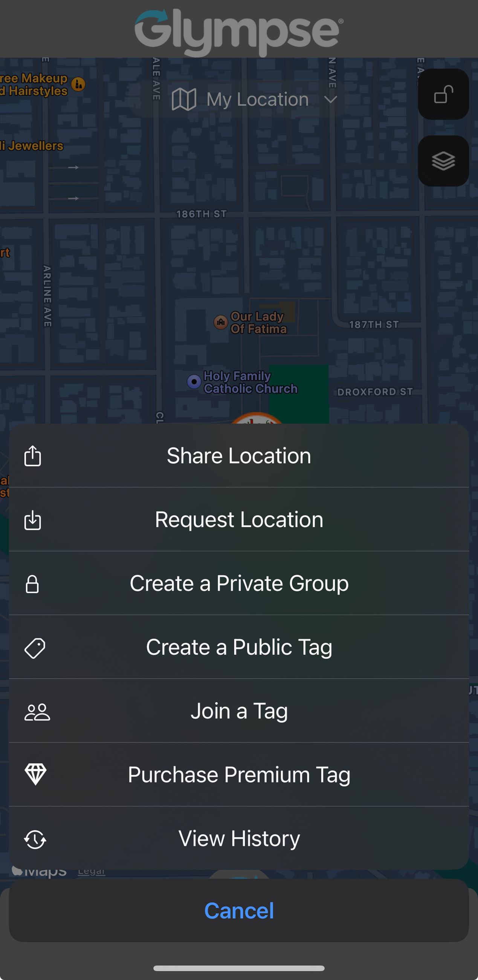Select the folded map icon in location selector
Image resolution: width=478 pixels, height=980 pixels.
(x=184, y=99)
